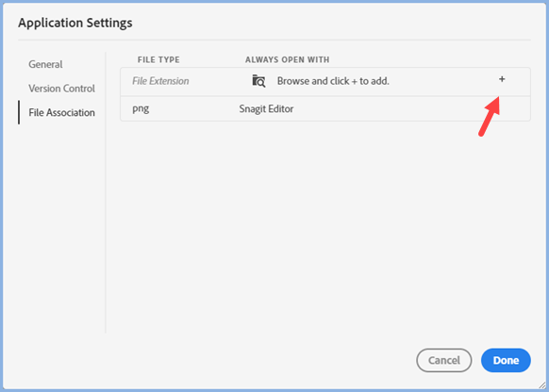Click the 'Browse and click + to add' field
The width and height of the screenshot is (549, 392).
[333, 81]
